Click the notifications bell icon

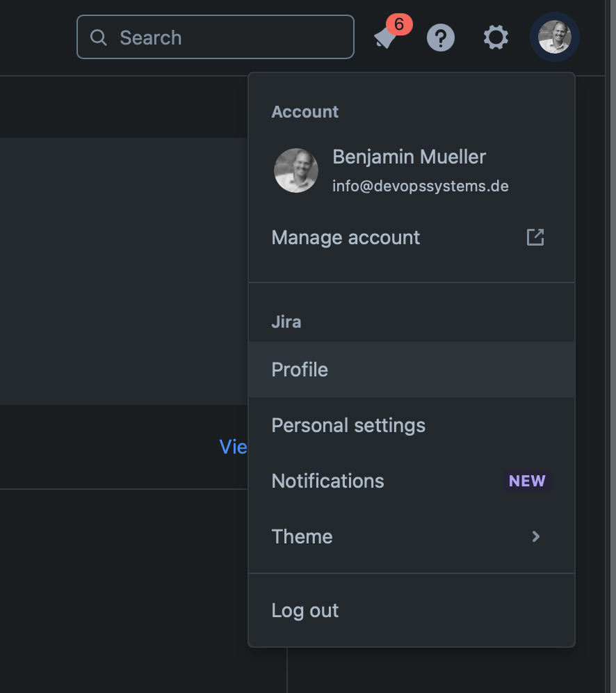tap(384, 39)
